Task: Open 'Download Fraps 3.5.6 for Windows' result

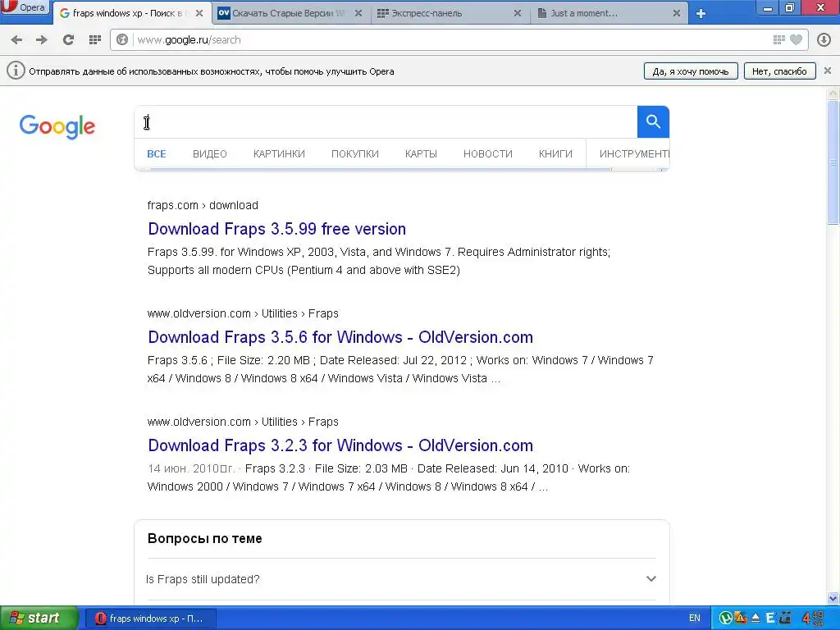Action: pos(340,337)
